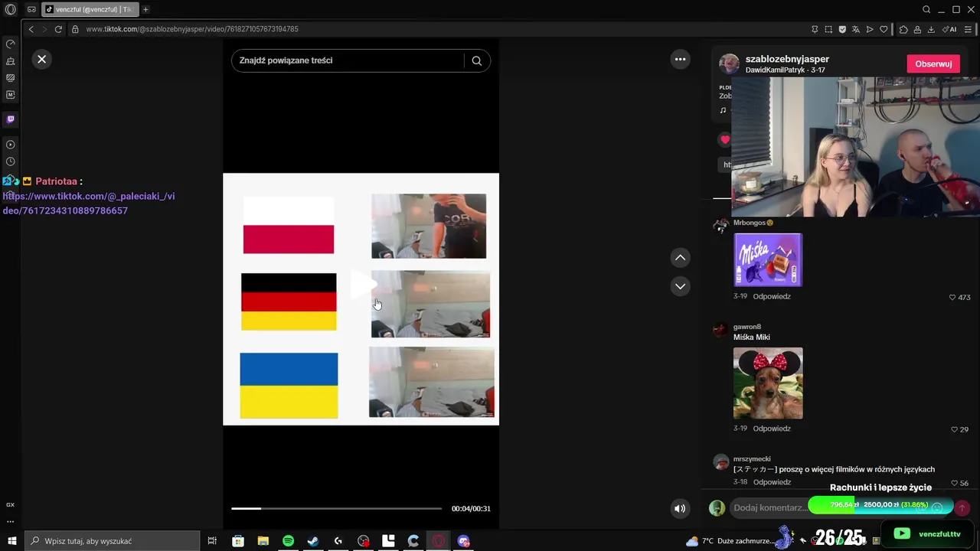Viewport: 980px width, 551px height.
Task: Go forward with browser forward arrow
Action: point(44,29)
